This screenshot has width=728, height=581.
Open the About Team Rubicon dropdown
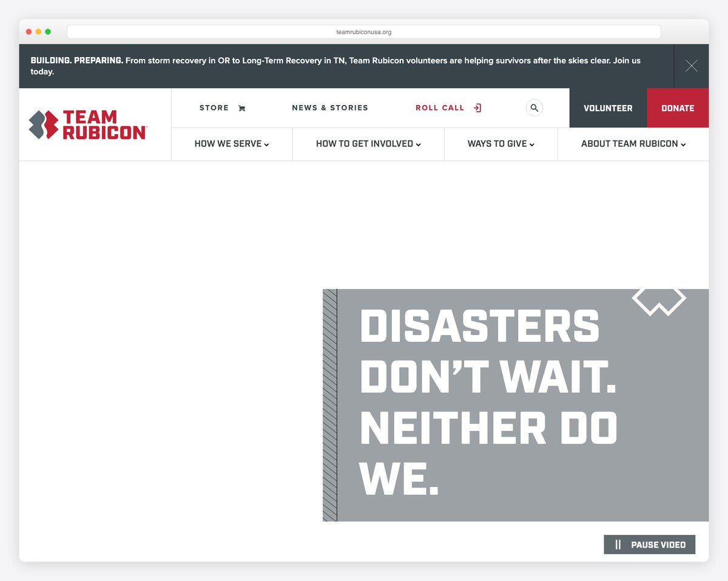coord(632,144)
